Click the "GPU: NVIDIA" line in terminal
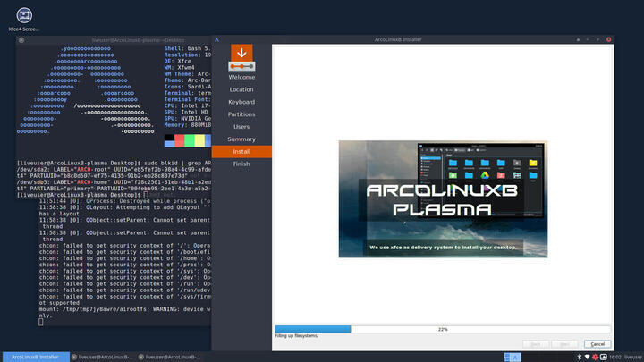Viewport: 644px width, 362px height. click(x=187, y=119)
